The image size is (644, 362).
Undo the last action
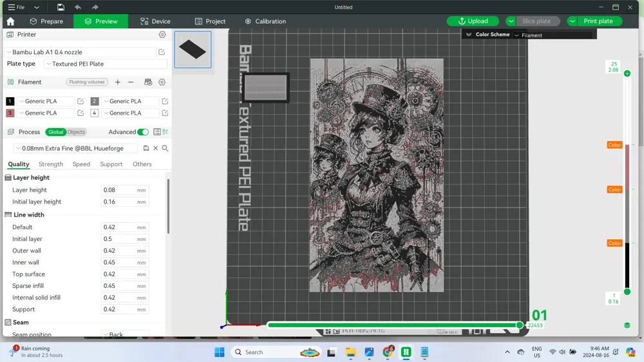(x=78, y=7)
